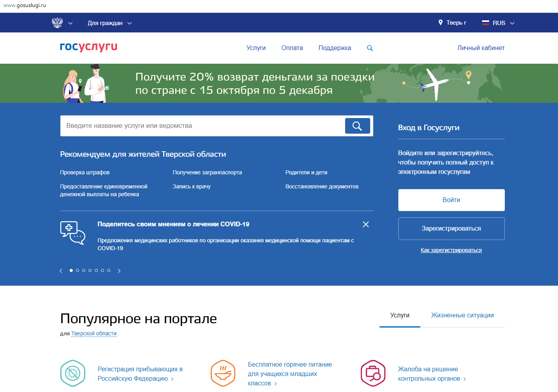This screenshot has height=392, width=558.
Task: Click the magnifier icon in the header menu
Action: point(370,48)
